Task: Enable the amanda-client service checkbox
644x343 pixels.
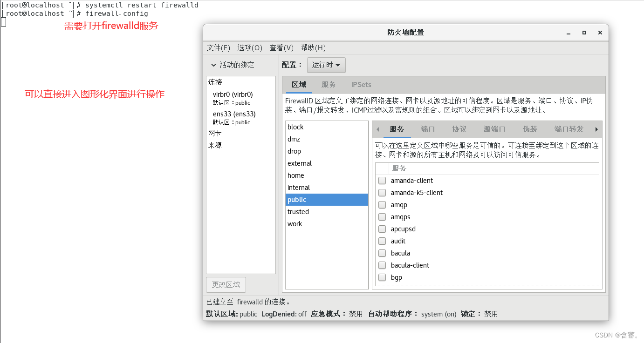Action: [382, 181]
